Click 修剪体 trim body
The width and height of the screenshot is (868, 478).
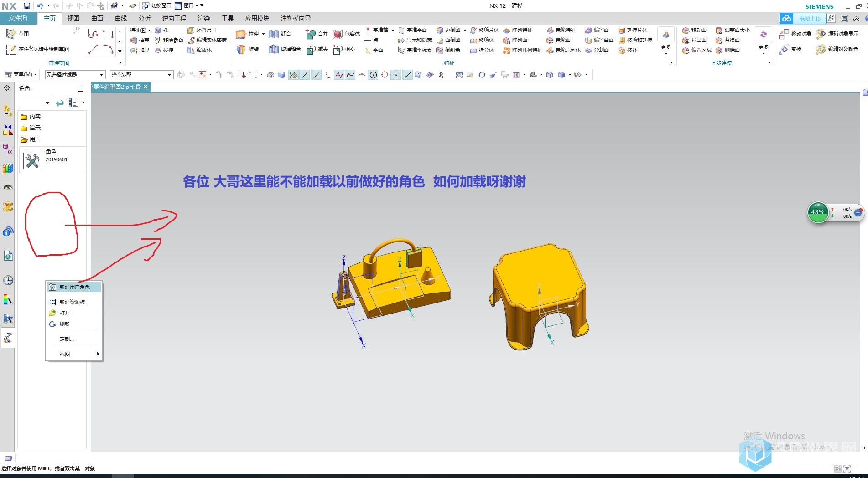pyautogui.click(x=482, y=40)
